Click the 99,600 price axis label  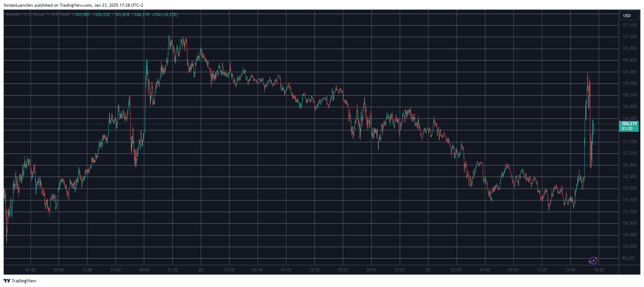click(x=628, y=258)
